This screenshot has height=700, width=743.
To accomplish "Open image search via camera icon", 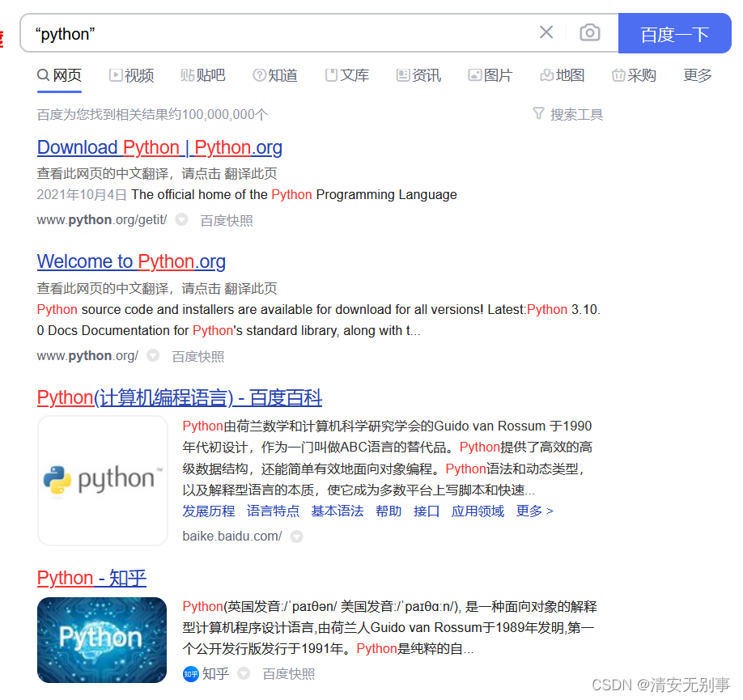I will click(x=589, y=32).
